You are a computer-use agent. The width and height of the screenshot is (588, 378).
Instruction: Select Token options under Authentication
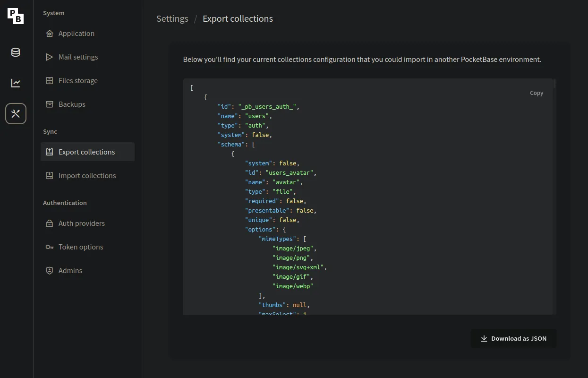coord(81,247)
